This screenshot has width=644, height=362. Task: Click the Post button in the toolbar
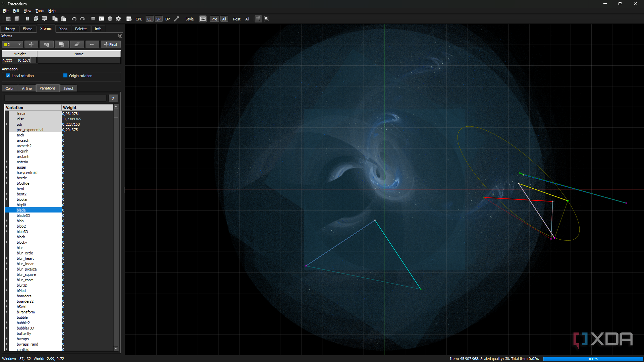[237, 19]
